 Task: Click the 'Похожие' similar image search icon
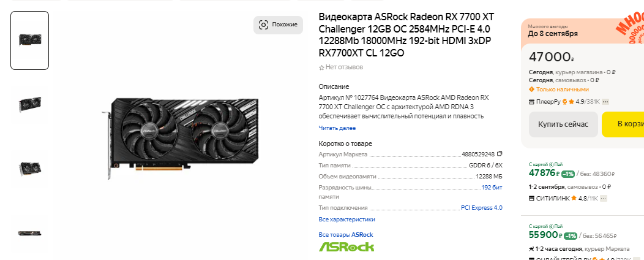[263, 25]
